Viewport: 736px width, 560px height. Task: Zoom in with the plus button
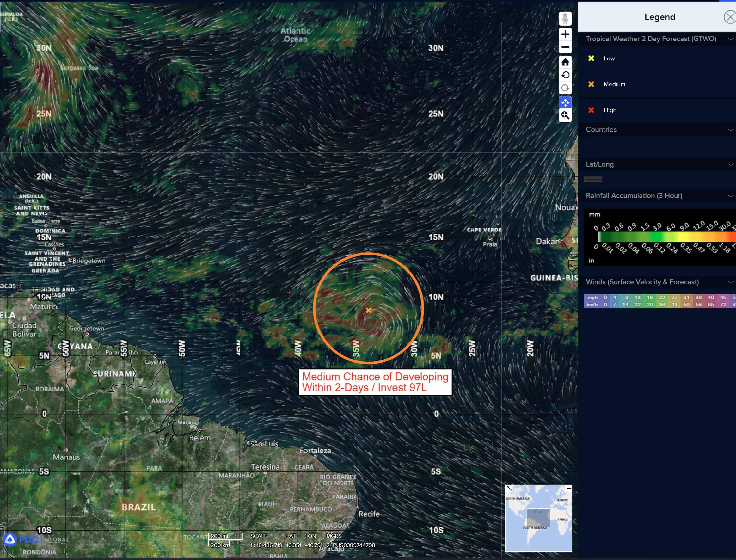pyautogui.click(x=565, y=34)
